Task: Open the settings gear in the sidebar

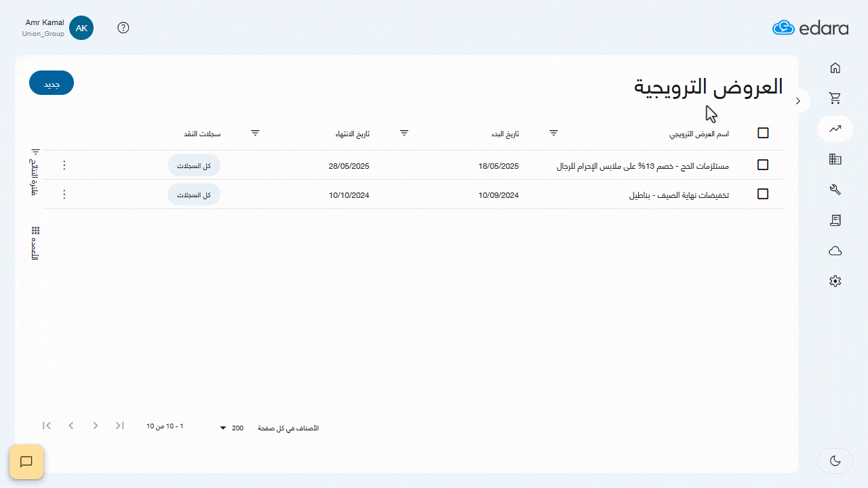Action: [835, 281]
